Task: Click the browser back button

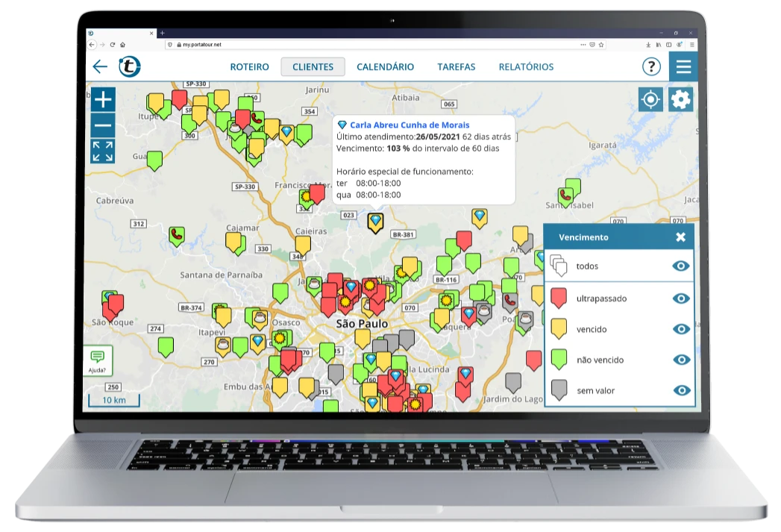Action: (92, 44)
